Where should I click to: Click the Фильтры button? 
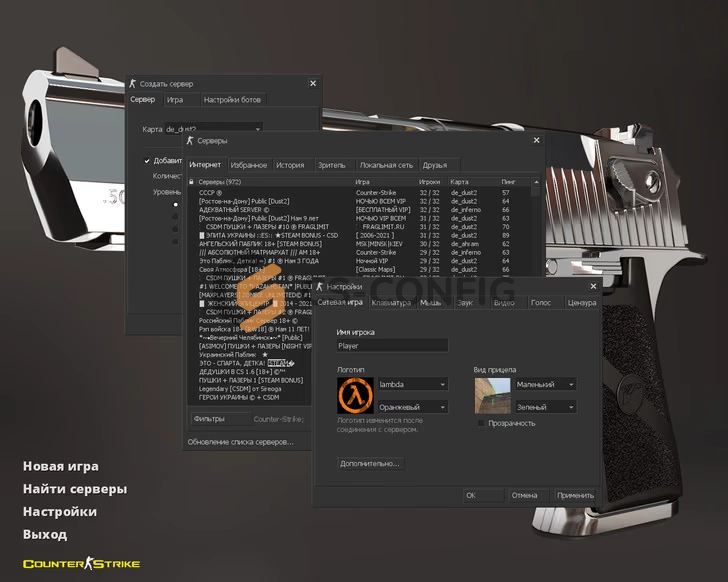tap(221, 419)
